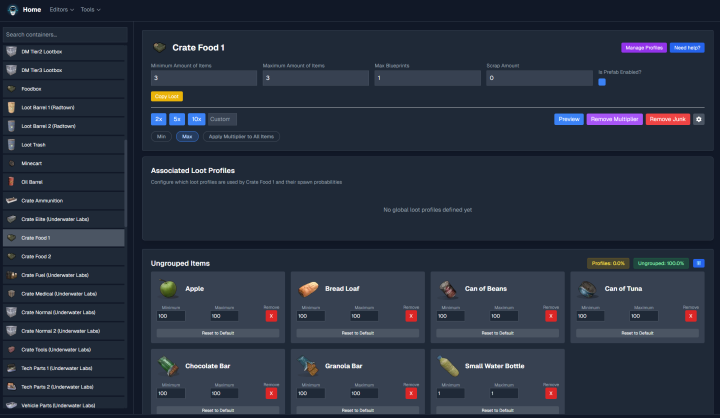Click the Bread Loaf item icon

tap(308, 288)
